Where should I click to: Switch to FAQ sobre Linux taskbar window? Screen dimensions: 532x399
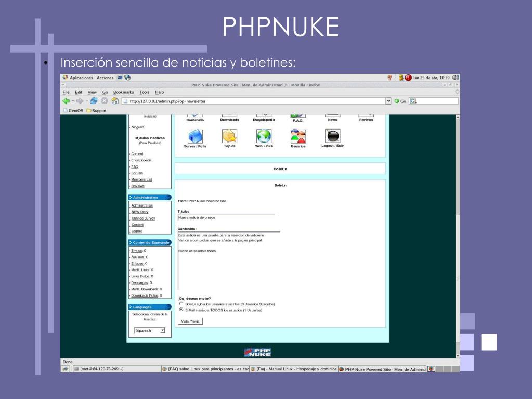205,369
